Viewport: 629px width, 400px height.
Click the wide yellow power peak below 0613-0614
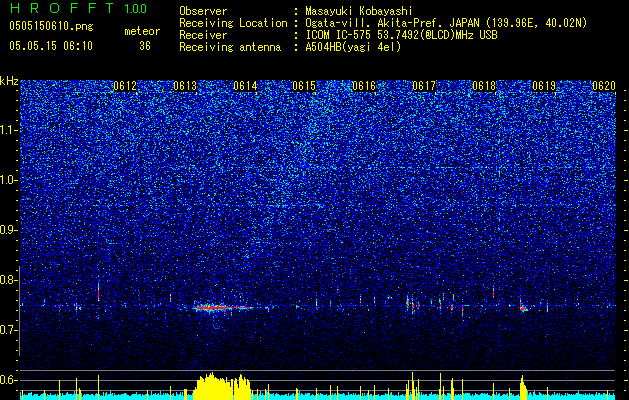click(222, 384)
